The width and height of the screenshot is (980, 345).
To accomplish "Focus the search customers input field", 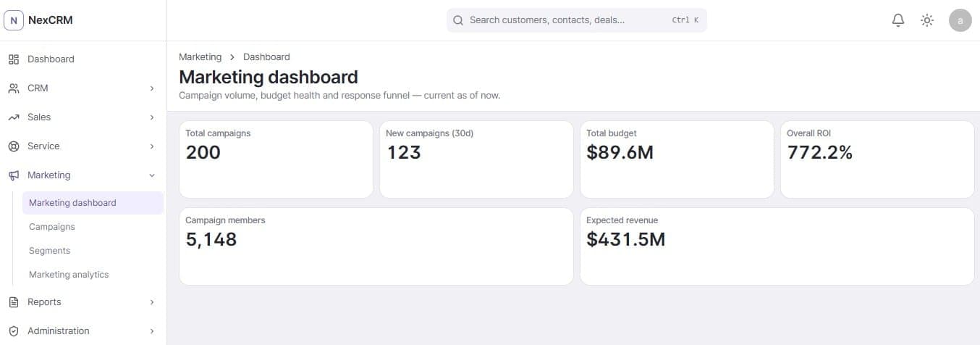I will tap(576, 20).
